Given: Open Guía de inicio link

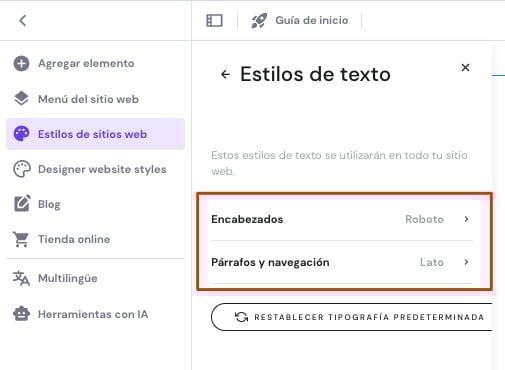Looking at the screenshot, I should click(312, 20).
